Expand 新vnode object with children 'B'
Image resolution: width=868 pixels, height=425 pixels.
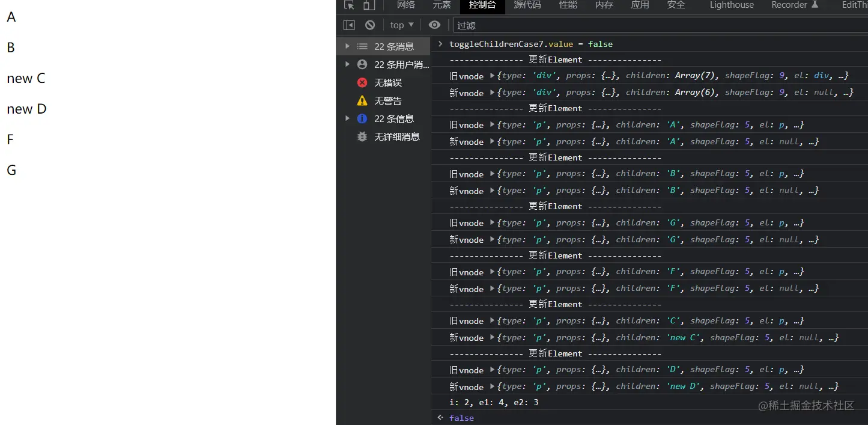(493, 191)
